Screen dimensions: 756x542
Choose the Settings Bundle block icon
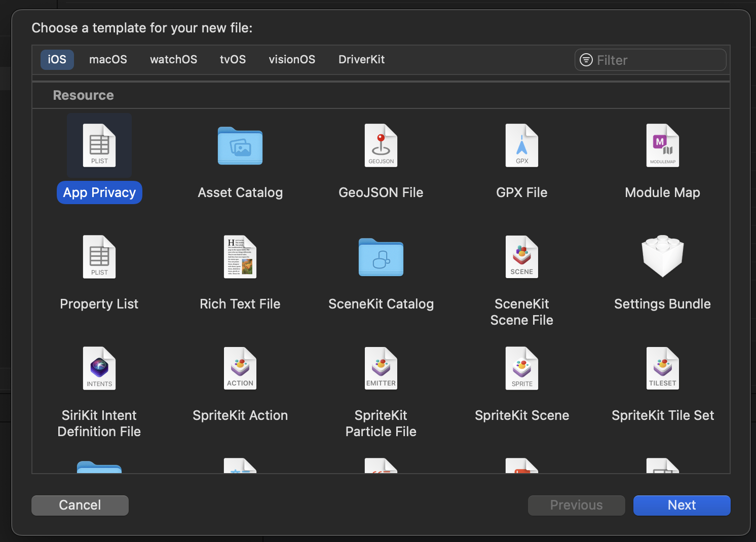coord(663,256)
